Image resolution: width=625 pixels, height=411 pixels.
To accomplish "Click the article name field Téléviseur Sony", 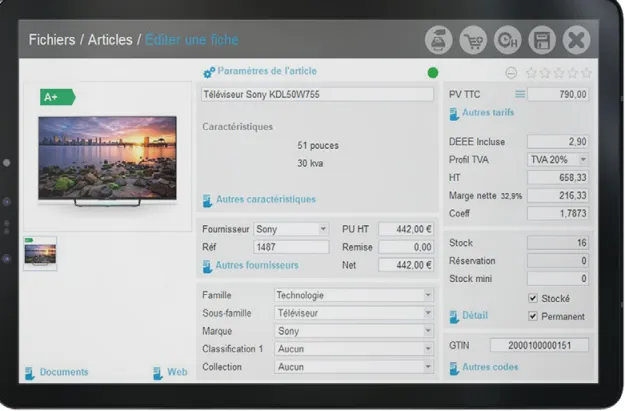I will click(x=317, y=94).
